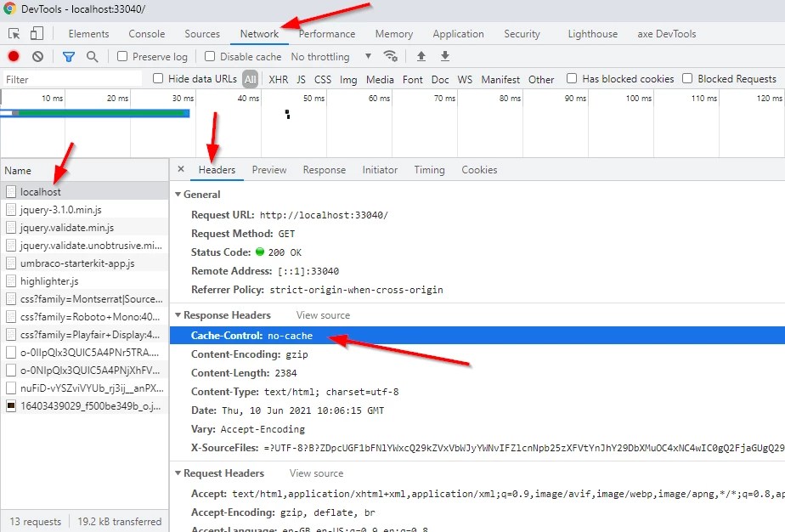The height and width of the screenshot is (532, 785).
Task: Export HAR file (download arrow icon)
Action: pos(444,56)
